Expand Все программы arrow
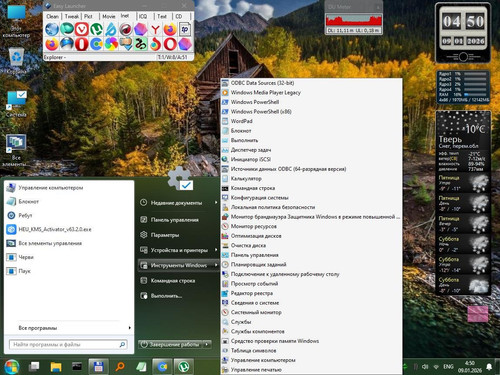This screenshot has height=375, width=500. click(x=129, y=328)
